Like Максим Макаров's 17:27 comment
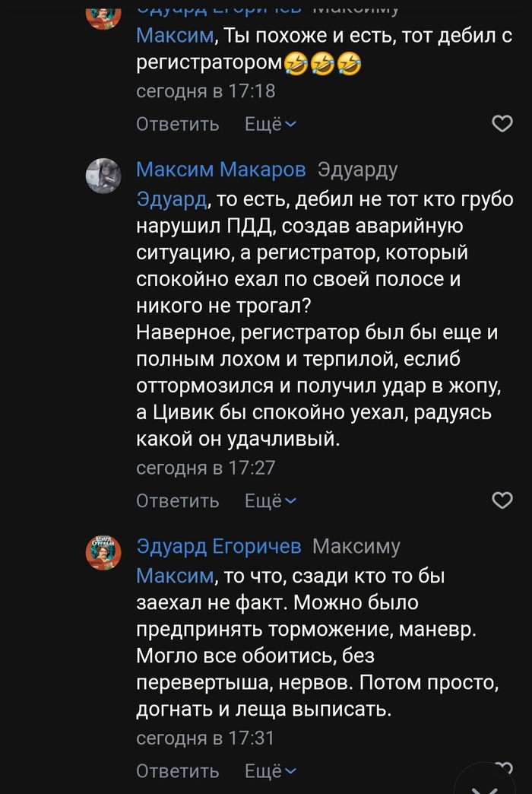The width and height of the screenshot is (532, 794). click(502, 500)
